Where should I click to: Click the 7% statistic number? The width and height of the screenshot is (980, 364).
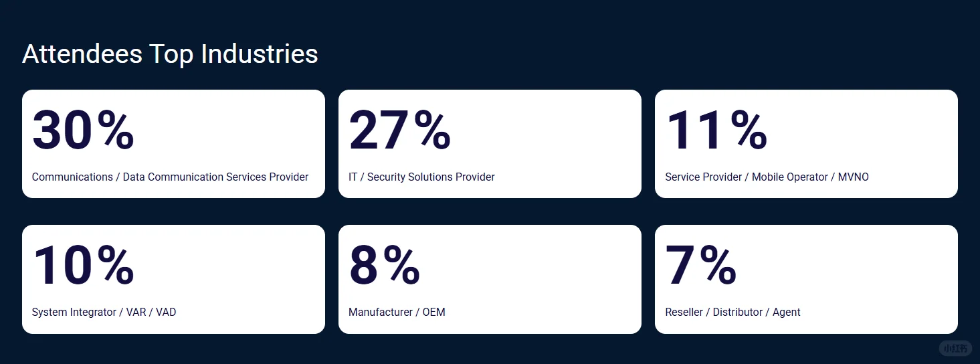700,266
